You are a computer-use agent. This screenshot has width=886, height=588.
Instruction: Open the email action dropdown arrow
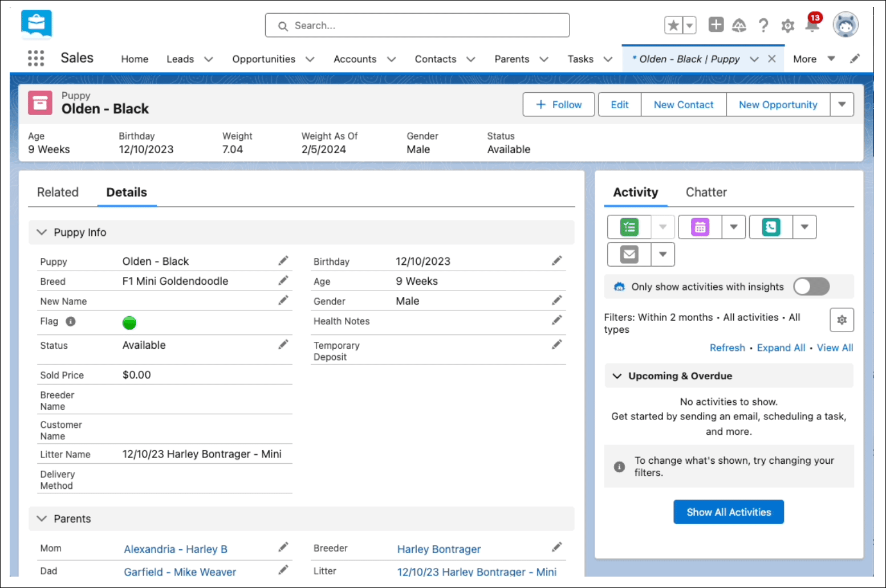[663, 254]
